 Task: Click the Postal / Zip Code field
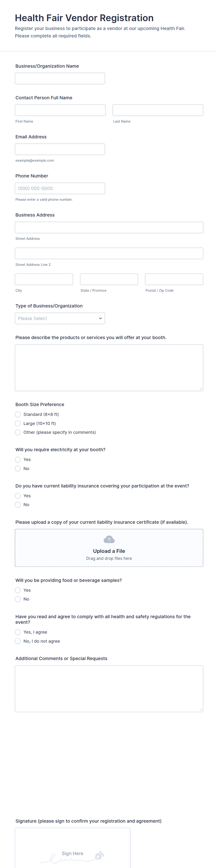tap(174, 279)
